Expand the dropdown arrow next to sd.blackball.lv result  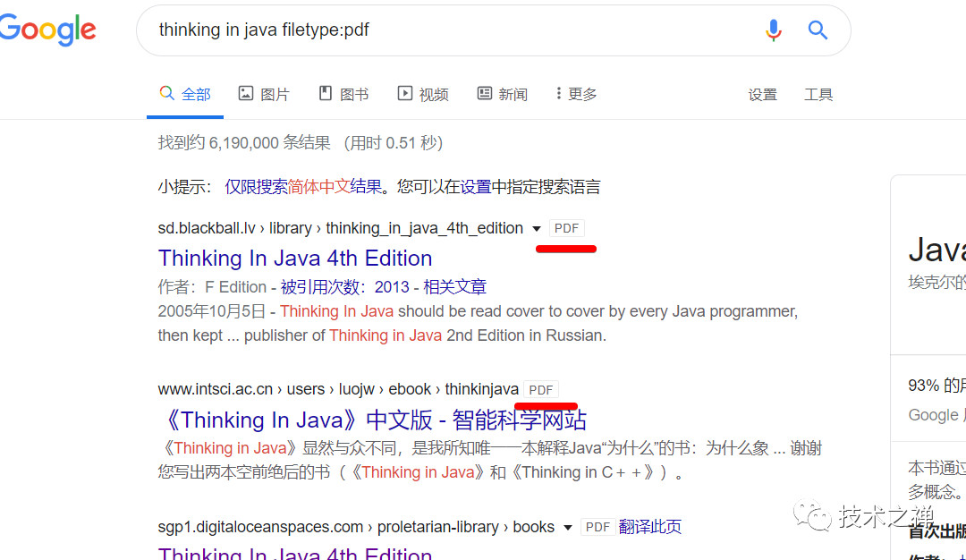[x=537, y=228]
